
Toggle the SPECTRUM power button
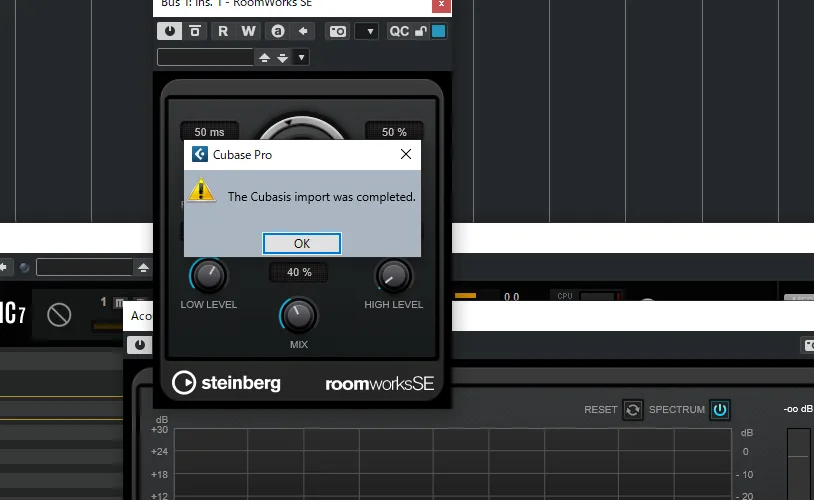pyautogui.click(x=720, y=410)
